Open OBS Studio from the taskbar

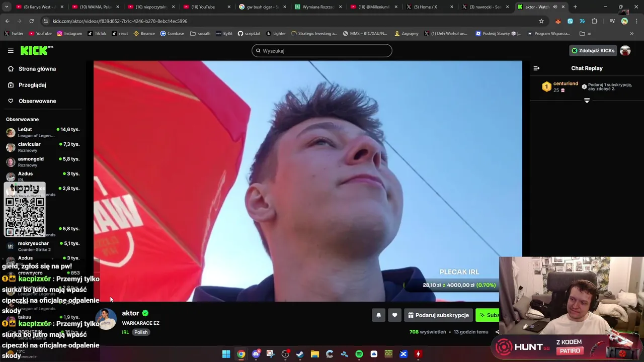[x=285, y=354]
